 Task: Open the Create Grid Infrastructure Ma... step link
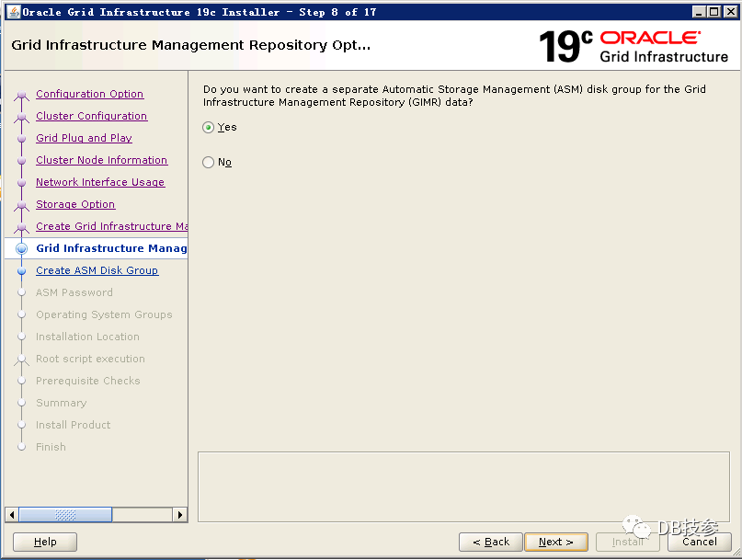click(111, 226)
